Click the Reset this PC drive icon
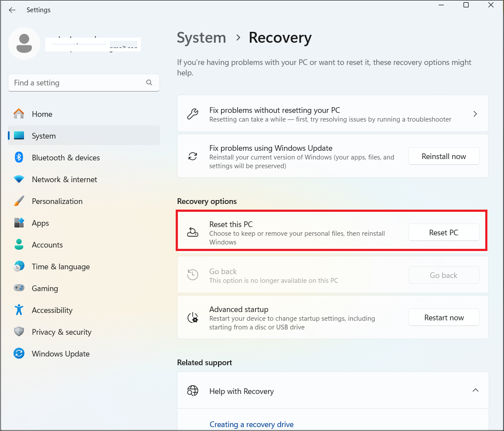The width and height of the screenshot is (504, 431). click(x=193, y=232)
